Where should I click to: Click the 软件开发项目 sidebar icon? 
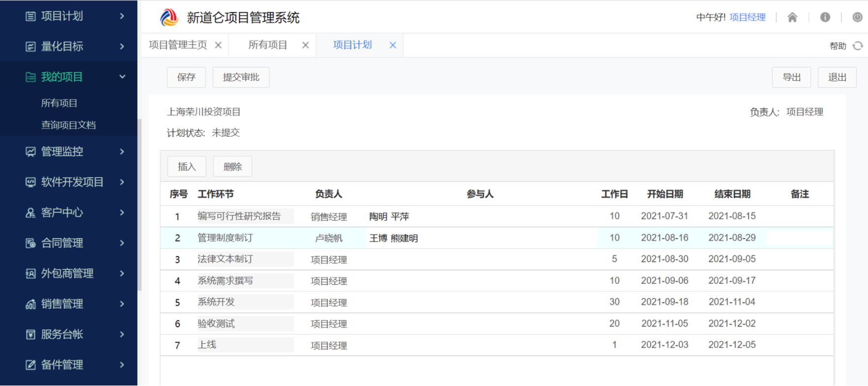(x=31, y=182)
